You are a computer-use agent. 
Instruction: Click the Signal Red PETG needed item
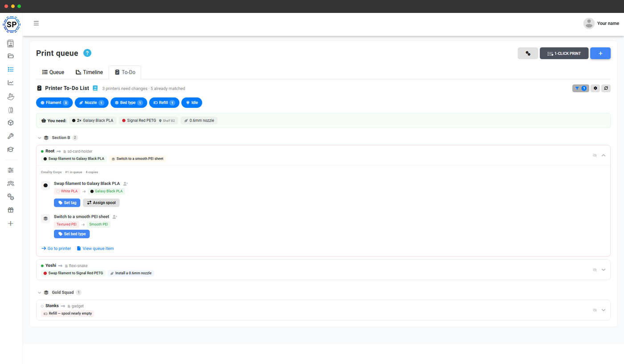click(x=148, y=121)
